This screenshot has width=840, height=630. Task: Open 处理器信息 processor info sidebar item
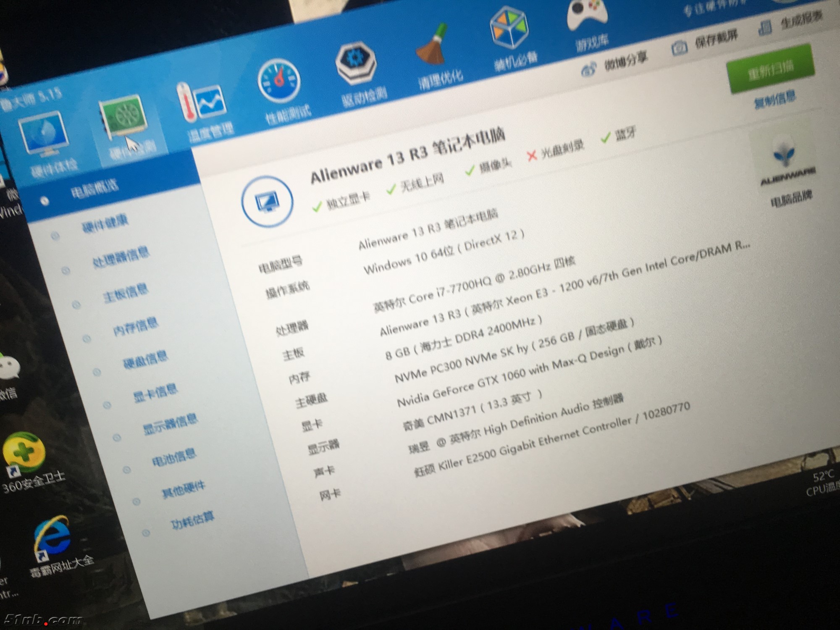[121, 256]
